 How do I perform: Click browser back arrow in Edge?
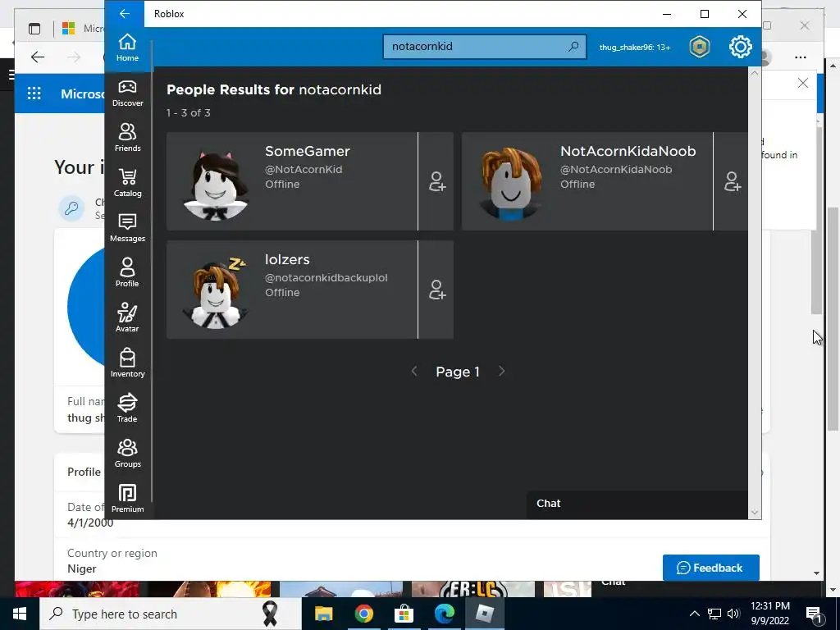[x=38, y=57]
